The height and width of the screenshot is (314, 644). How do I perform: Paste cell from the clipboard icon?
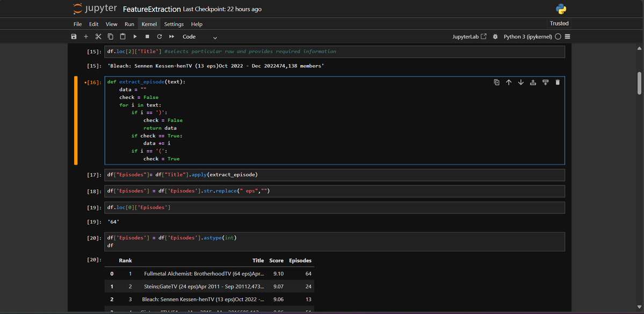[122, 37]
